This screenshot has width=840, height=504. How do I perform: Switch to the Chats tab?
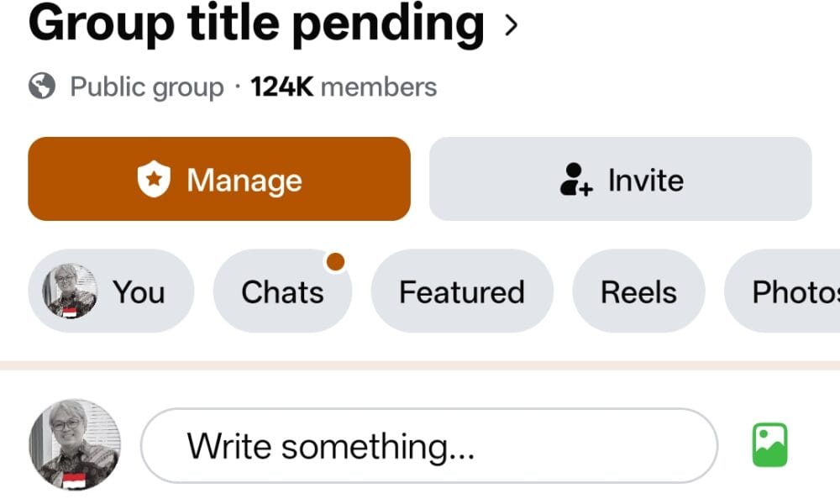(282, 291)
